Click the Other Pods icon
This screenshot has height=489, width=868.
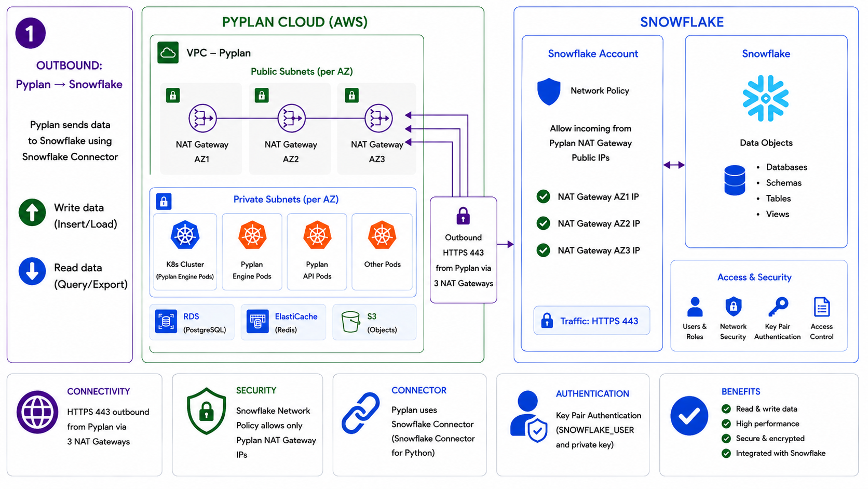coord(382,235)
